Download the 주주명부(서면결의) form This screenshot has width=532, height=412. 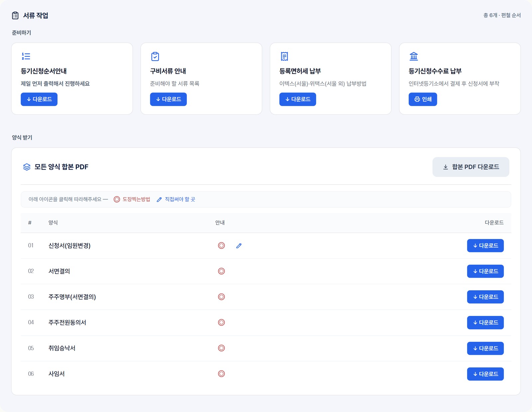click(x=485, y=297)
